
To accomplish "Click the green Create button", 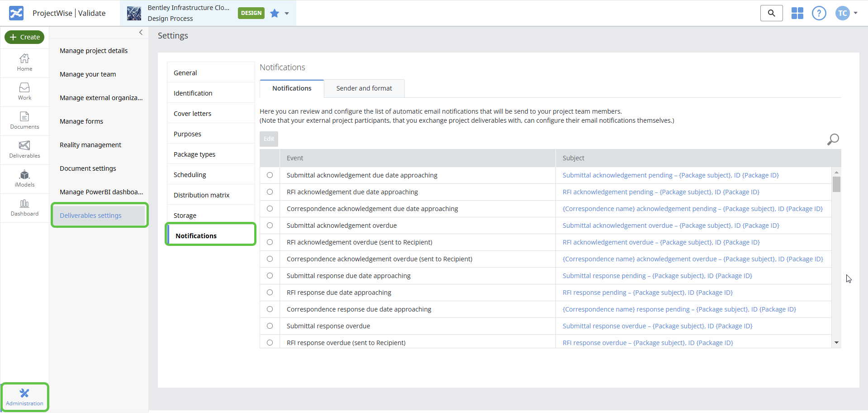I will (x=24, y=37).
